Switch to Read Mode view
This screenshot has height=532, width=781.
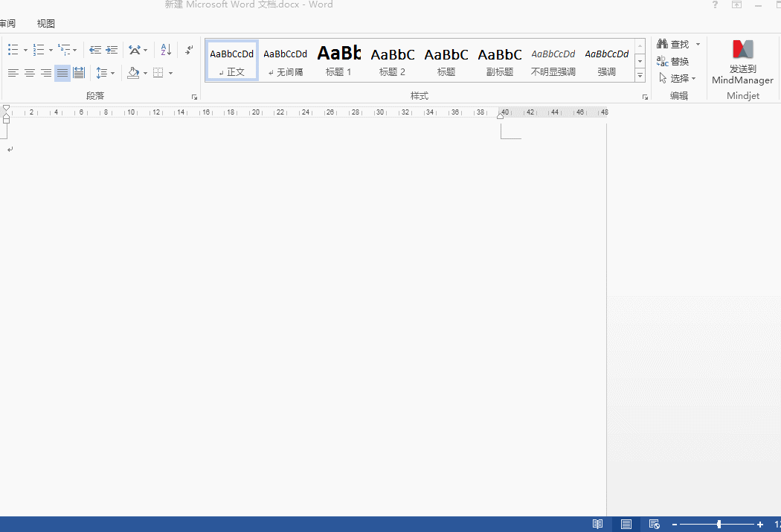point(597,525)
